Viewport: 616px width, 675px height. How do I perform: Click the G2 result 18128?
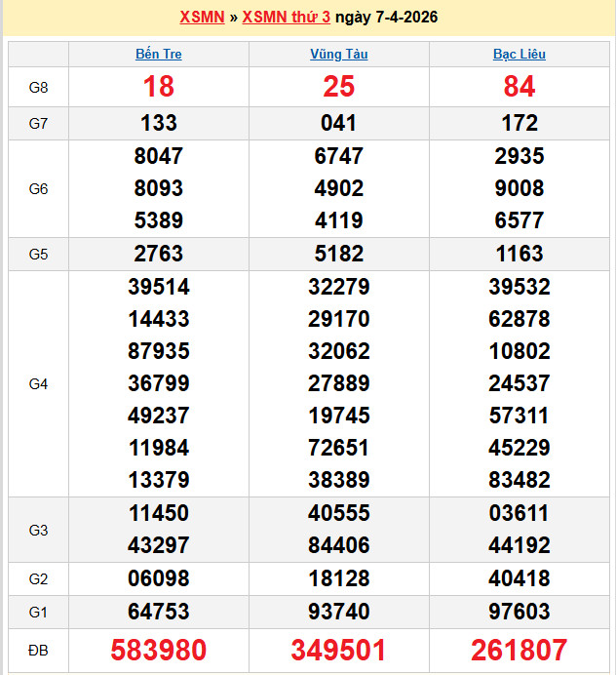(x=338, y=578)
